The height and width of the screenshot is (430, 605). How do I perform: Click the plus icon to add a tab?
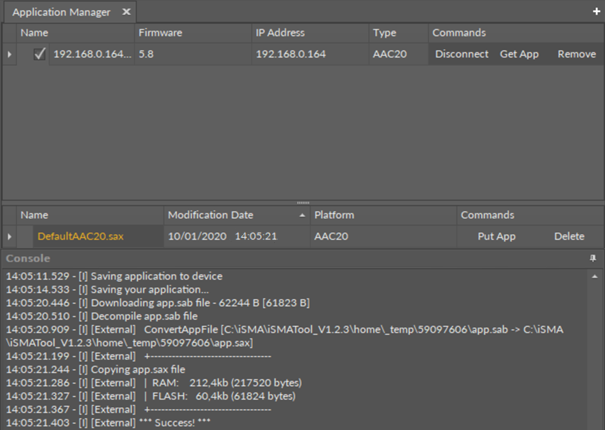[x=597, y=12]
